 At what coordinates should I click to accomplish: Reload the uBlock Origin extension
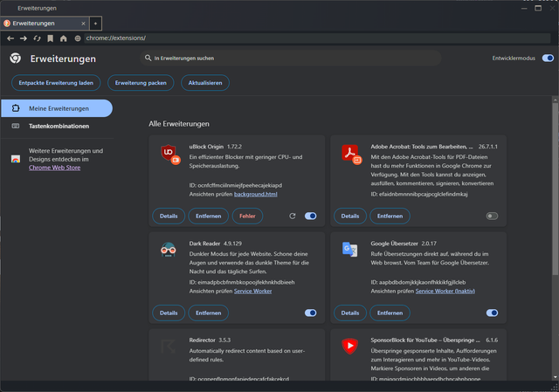pos(293,216)
